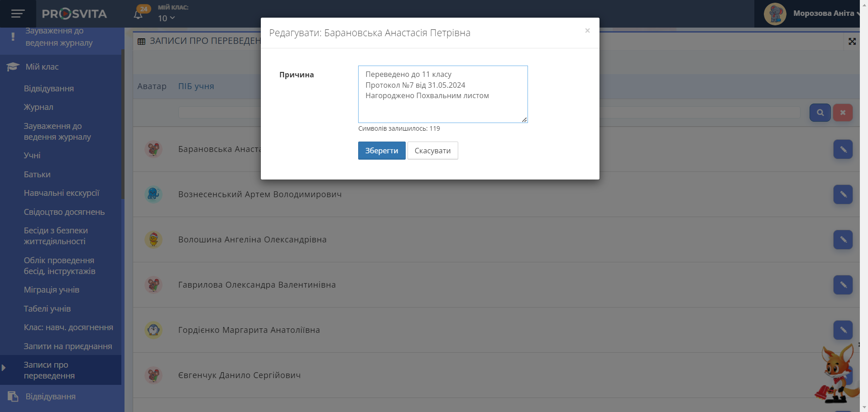The image size is (868, 412).
Task: Open Табелі учнів in the sidebar
Action: pos(47,309)
